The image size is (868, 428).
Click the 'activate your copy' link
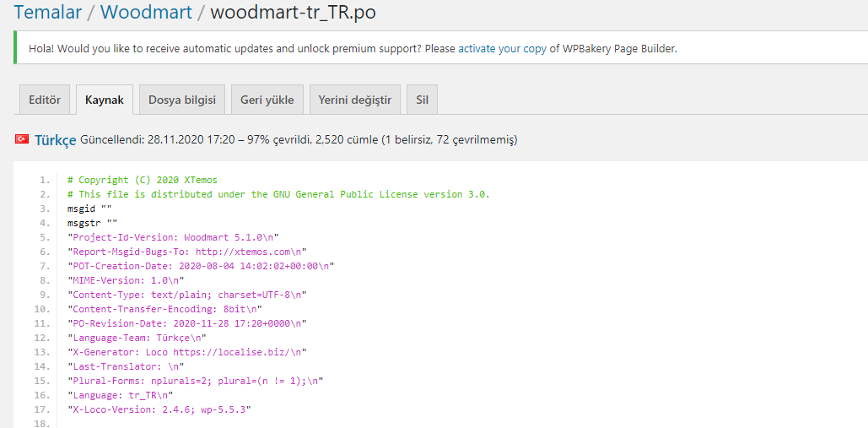(x=502, y=48)
